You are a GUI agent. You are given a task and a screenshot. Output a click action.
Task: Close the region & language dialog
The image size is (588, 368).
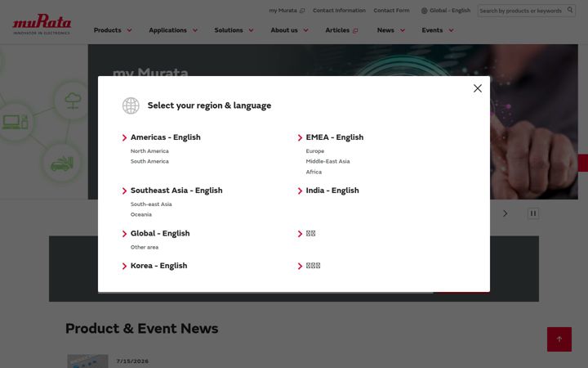point(478,88)
